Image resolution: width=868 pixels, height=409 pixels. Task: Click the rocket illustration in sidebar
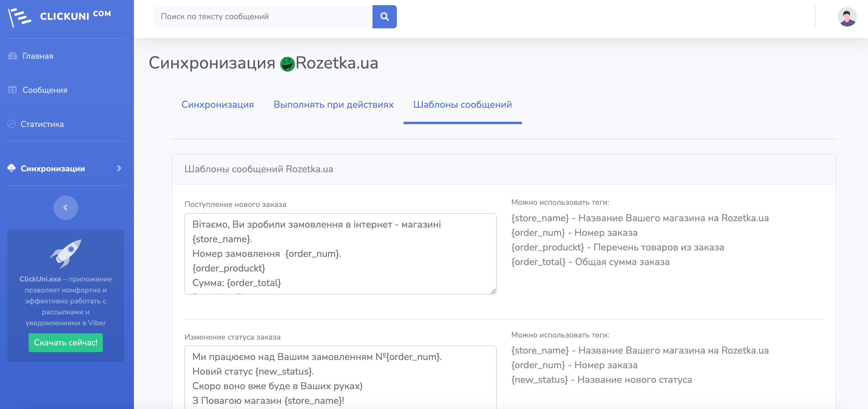tap(66, 253)
